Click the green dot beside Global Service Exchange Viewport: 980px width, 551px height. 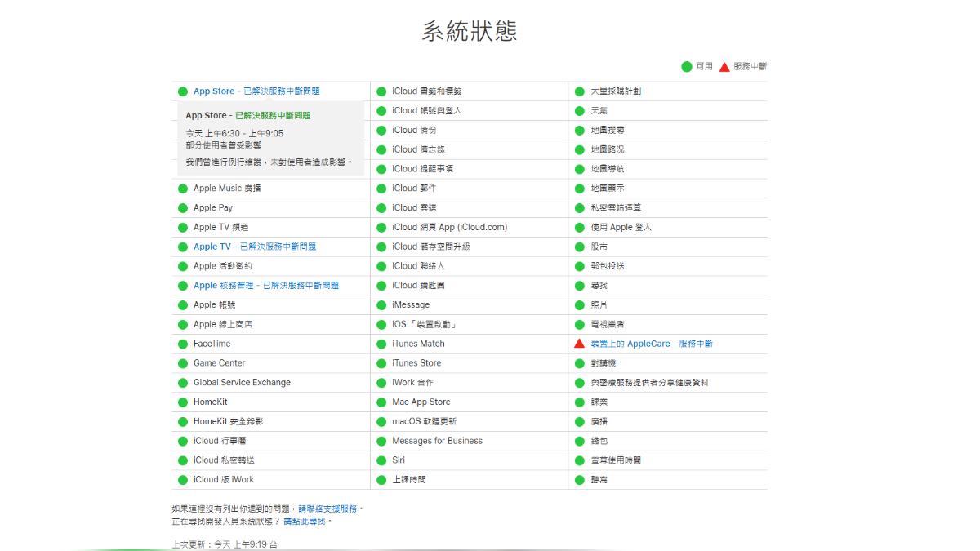coord(183,383)
